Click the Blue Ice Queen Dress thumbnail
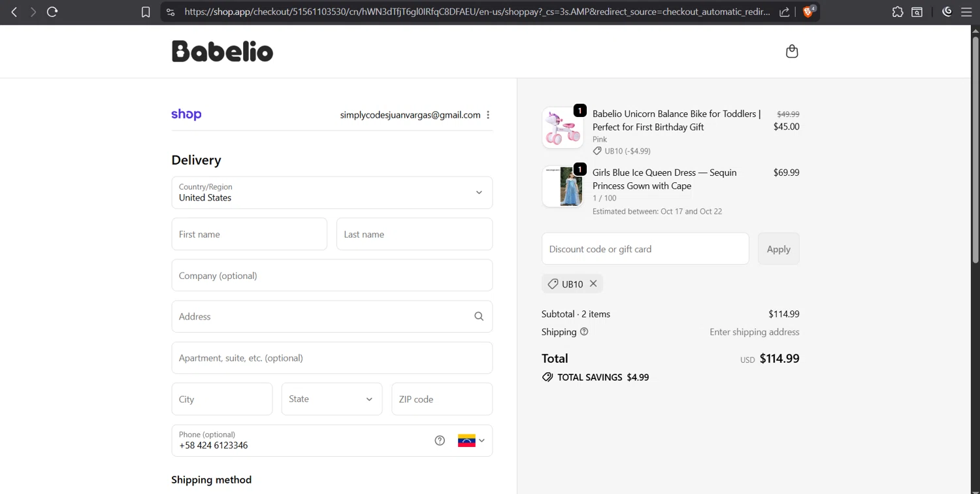This screenshot has width=980, height=494. coord(563,186)
